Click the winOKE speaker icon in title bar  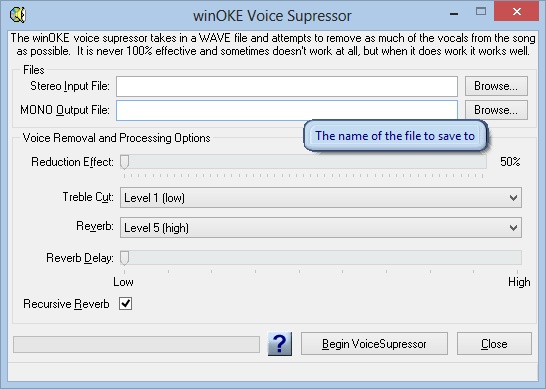pyautogui.click(x=18, y=15)
